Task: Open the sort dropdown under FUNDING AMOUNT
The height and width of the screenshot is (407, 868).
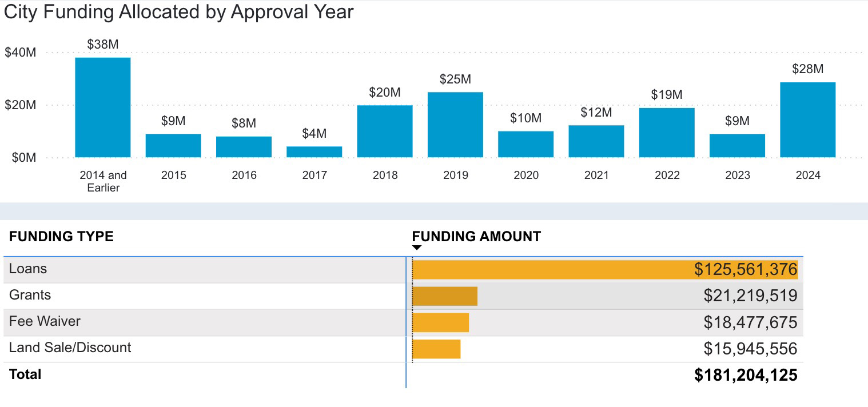Action: click(417, 247)
